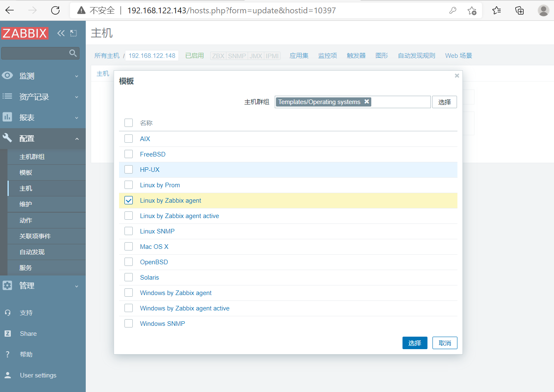Viewport: 554px width, 392px height.
Task: Check the FreeBSD template checkbox
Action: [x=129, y=154]
